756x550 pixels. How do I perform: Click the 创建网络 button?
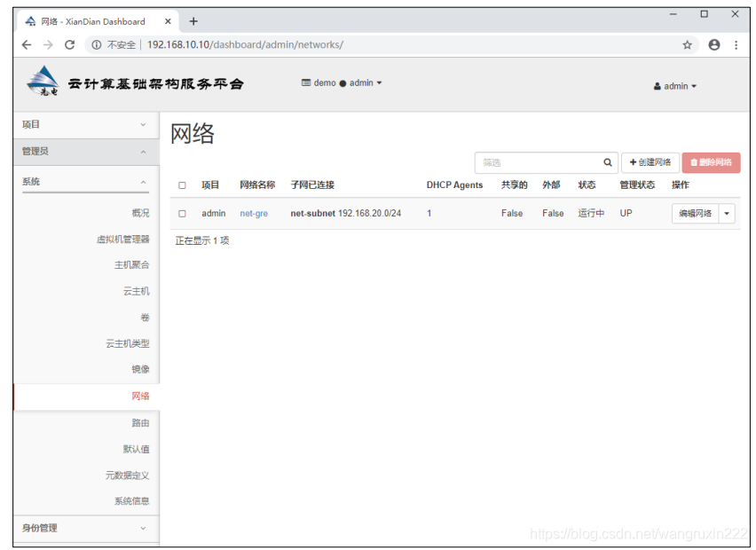(x=650, y=162)
